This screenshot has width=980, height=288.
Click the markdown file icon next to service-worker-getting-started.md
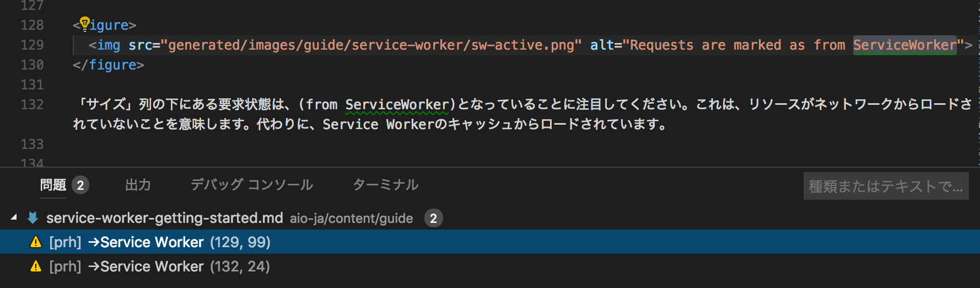33,218
